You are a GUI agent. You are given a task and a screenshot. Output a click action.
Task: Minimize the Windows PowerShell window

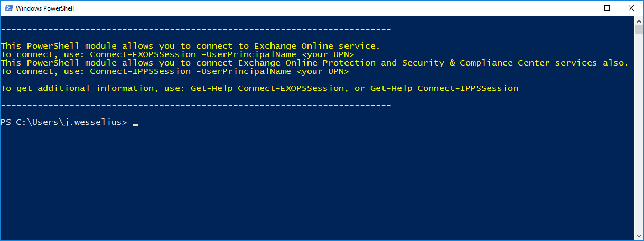pos(583,8)
